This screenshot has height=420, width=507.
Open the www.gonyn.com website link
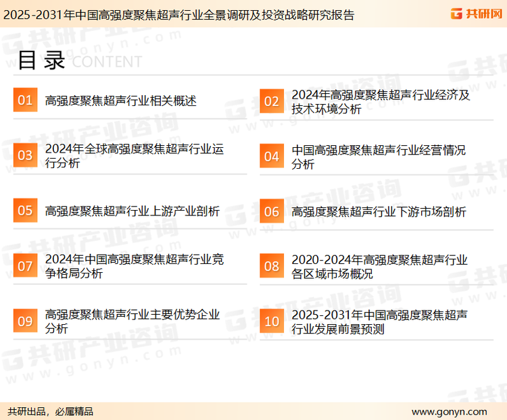click(x=449, y=411)
